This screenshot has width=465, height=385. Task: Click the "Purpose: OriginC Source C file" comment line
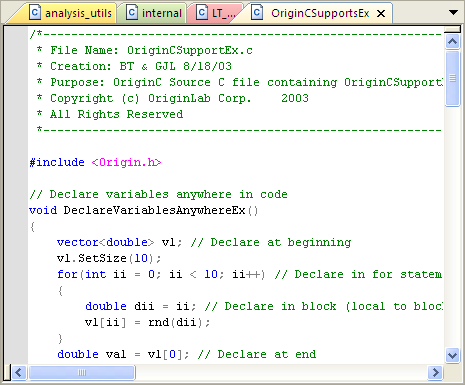click(x=240, y=82)
